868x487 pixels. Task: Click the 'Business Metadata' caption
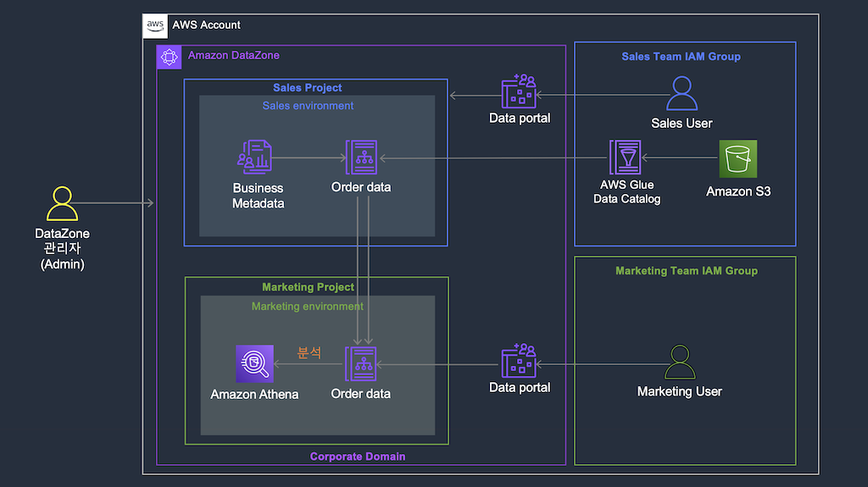(x=258, y=196)
